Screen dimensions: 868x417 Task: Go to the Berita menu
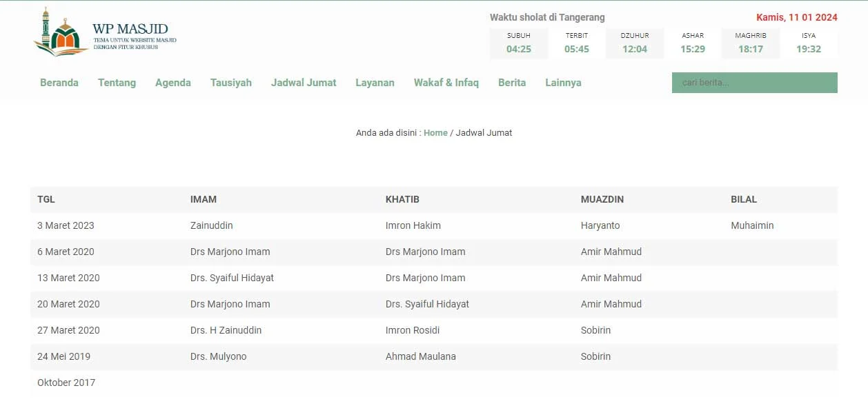[512, 83]
